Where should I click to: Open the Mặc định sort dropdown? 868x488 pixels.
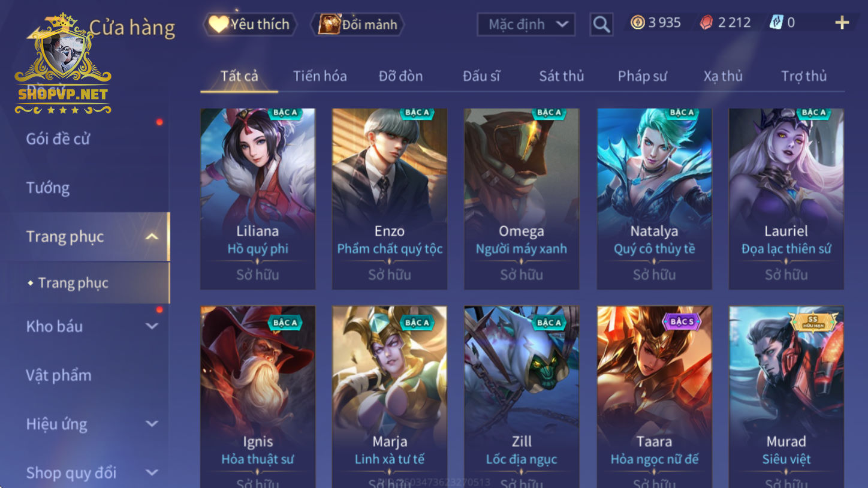coord(526,25)
